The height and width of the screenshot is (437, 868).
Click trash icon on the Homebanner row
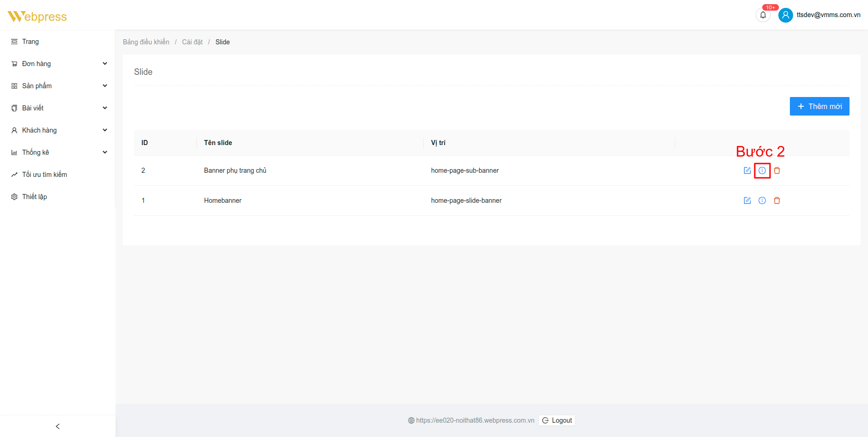point(777,200)
